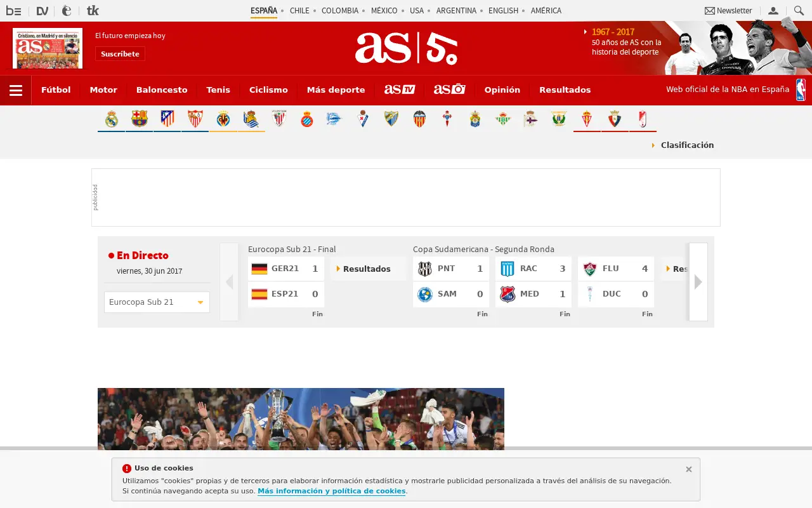Open the Ciclismo menu

tap(268, 90)
